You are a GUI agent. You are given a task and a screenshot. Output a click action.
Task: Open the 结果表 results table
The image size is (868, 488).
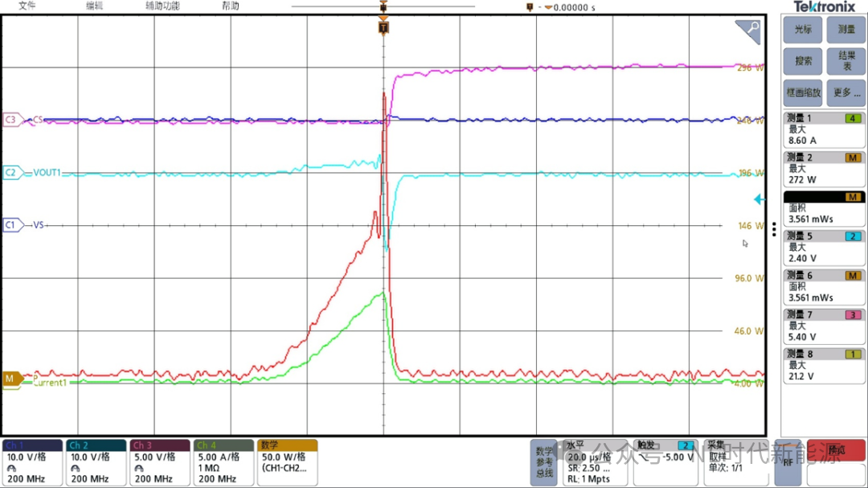point(846,61)
